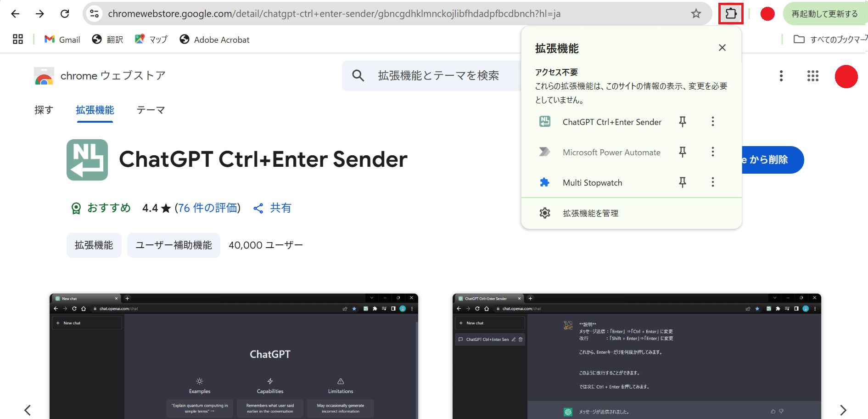Select the 拡張機能 category chip
The height and width of the screenshot is (419, 868).
click(94, 245)
